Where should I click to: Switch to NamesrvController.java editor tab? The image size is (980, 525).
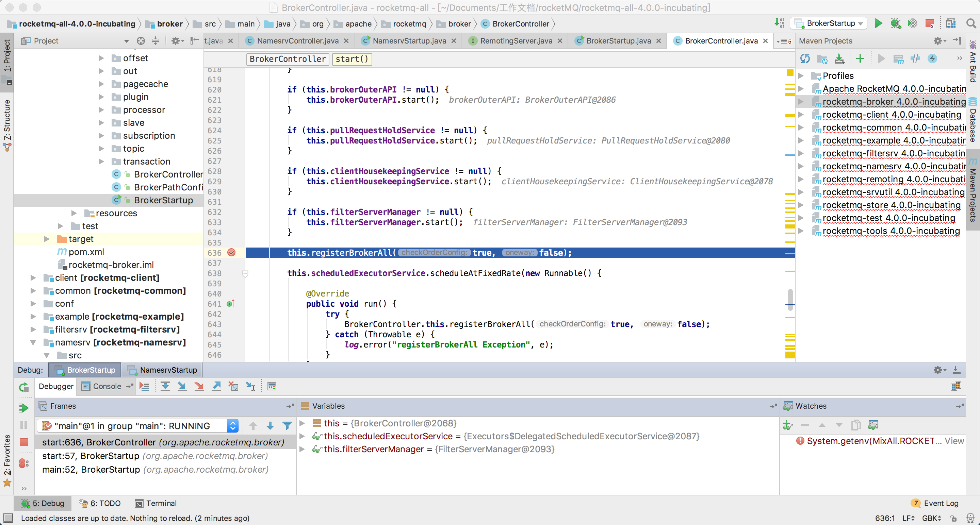(x=297, y=41)
